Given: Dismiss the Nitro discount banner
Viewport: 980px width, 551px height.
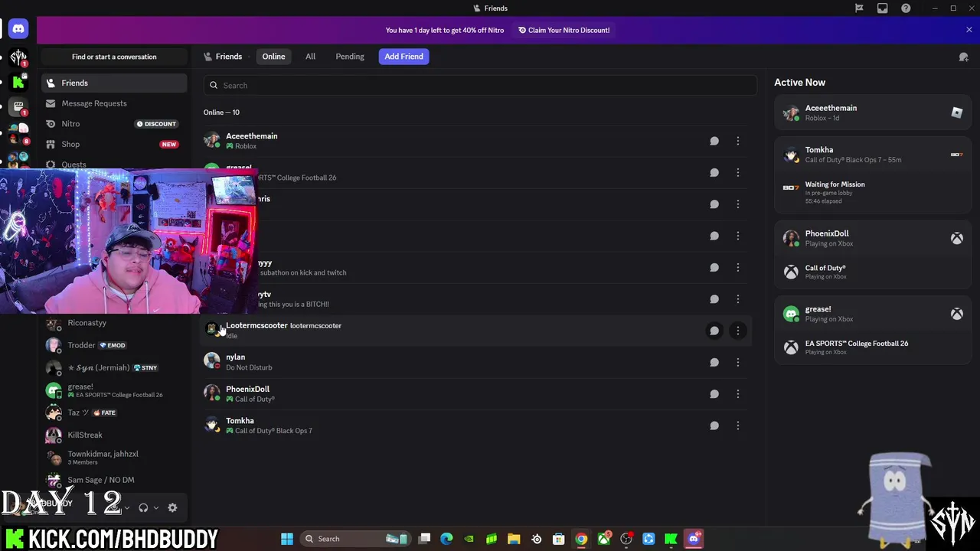Looking at the screenshot, I should [x=969, y=30].
